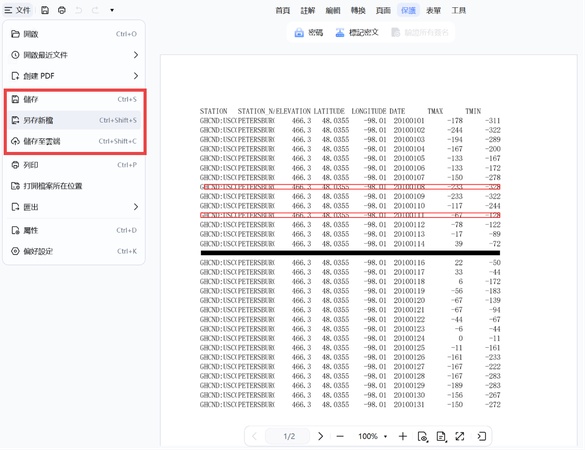Click the redo arrow icon
This screenshot has height=450, width=585.
pos(96,10)
